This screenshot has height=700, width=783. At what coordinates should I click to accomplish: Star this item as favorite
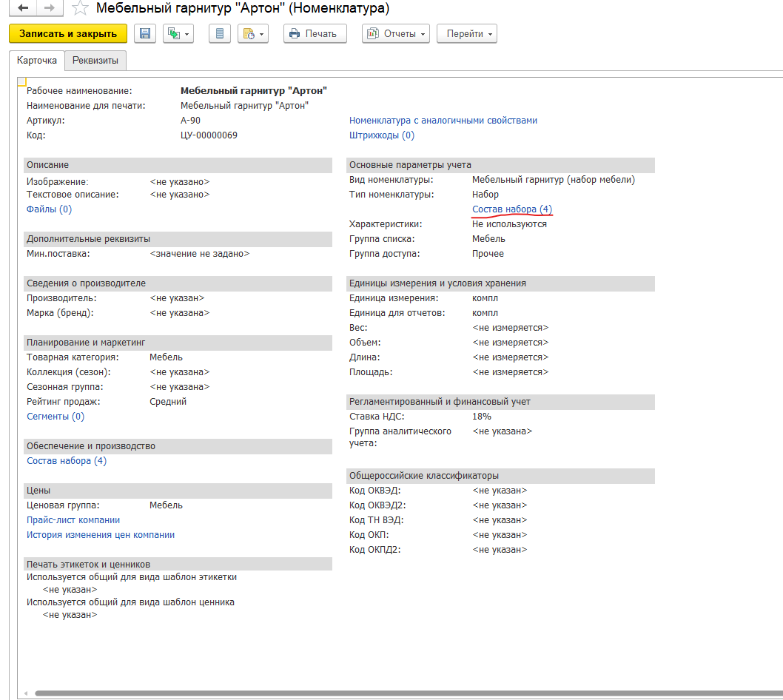pyautogui.click(x=81, y=9)
